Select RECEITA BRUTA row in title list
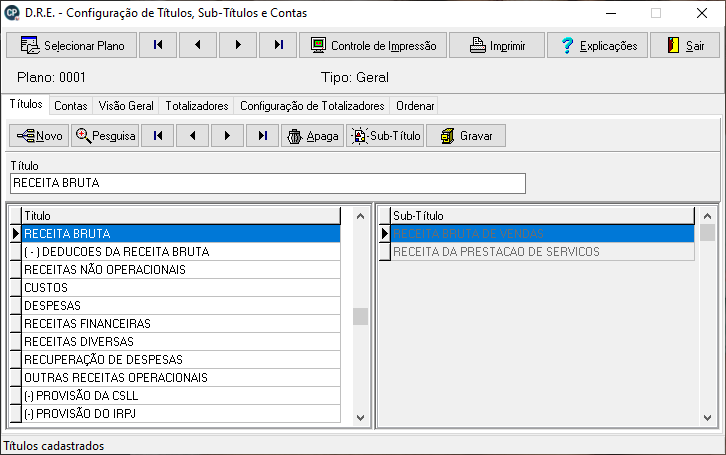 (x=181, y=234)
